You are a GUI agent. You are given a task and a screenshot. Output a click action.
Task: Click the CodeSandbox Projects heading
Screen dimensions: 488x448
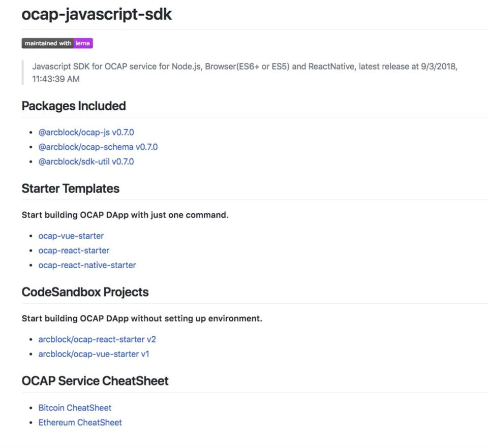pyautogui.click(x=85, y=293)
